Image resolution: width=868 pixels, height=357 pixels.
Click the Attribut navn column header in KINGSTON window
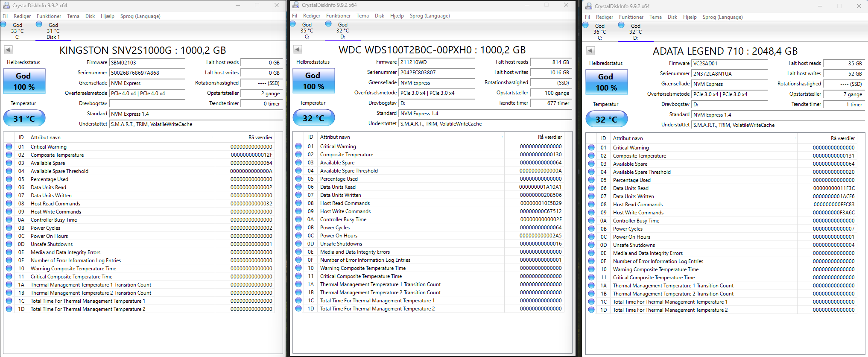pyautogui.click(x=122, y=138)
